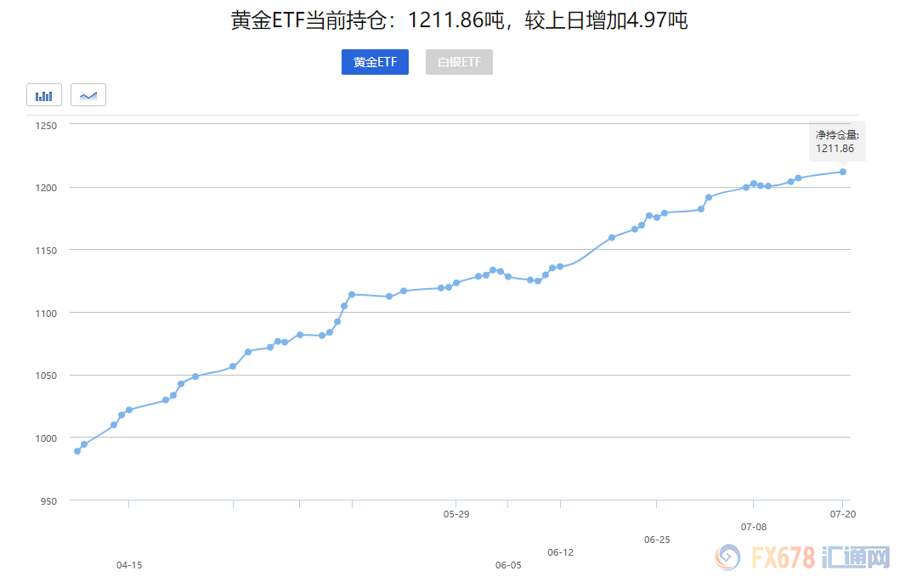Click the highest data point near 1211.86
Viewport: 905px width, 588px height.
pos(842,172)
